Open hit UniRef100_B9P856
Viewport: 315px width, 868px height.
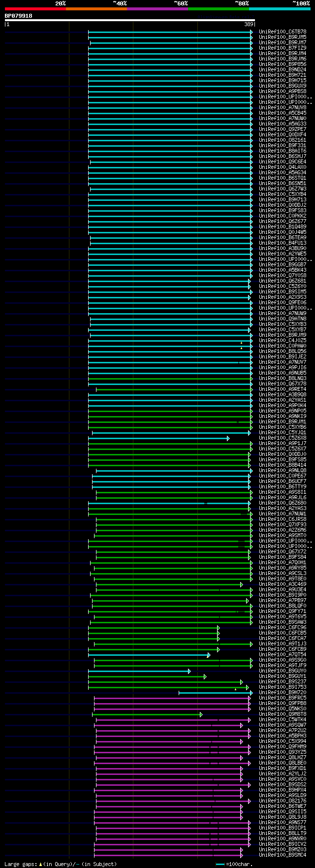click(x=283, y=64)
